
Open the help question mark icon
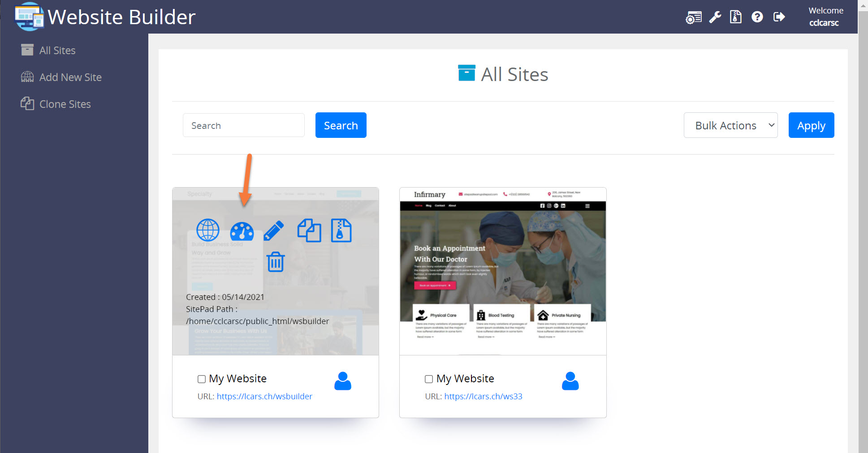757,17
